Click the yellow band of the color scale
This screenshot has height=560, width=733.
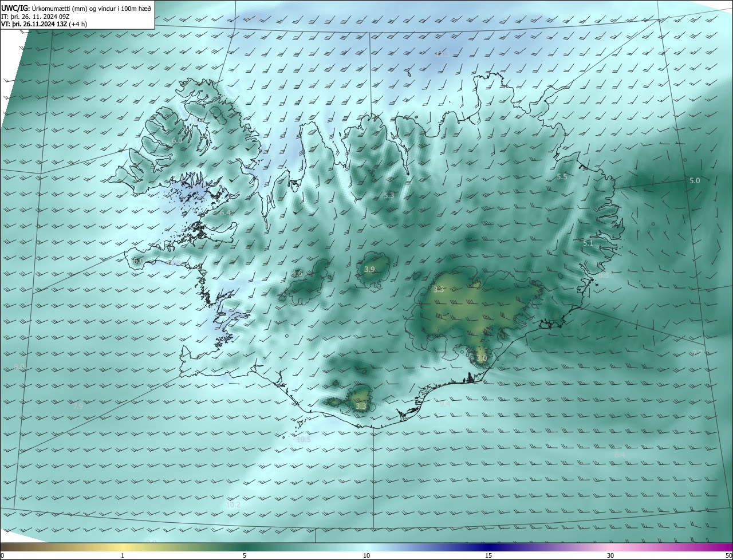pyautogui.click(x=123, y=547)
